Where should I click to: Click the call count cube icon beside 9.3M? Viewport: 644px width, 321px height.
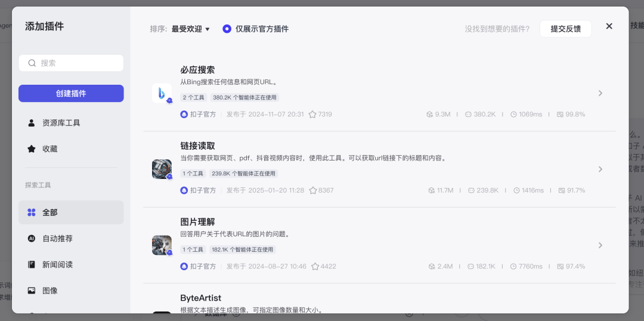(429, 115)
